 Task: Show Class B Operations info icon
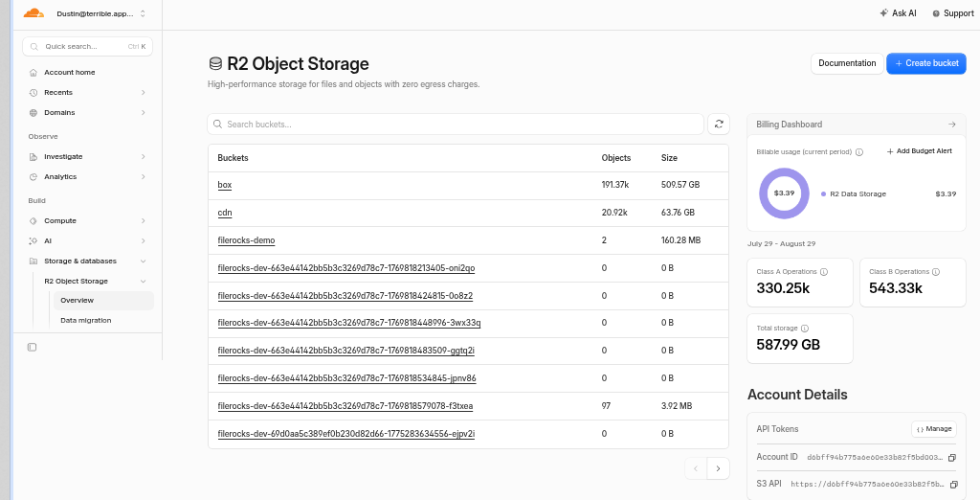pos(936,272)
